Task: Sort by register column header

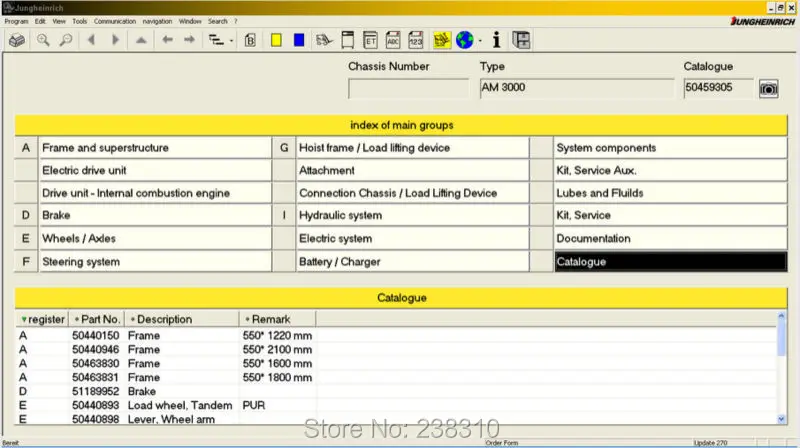Action: pos(42,319)
